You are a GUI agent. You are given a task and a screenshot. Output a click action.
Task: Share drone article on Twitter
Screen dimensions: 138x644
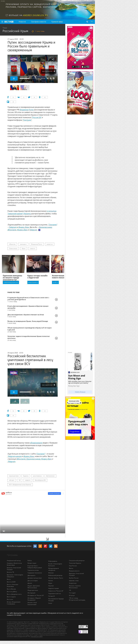(29, 411)
